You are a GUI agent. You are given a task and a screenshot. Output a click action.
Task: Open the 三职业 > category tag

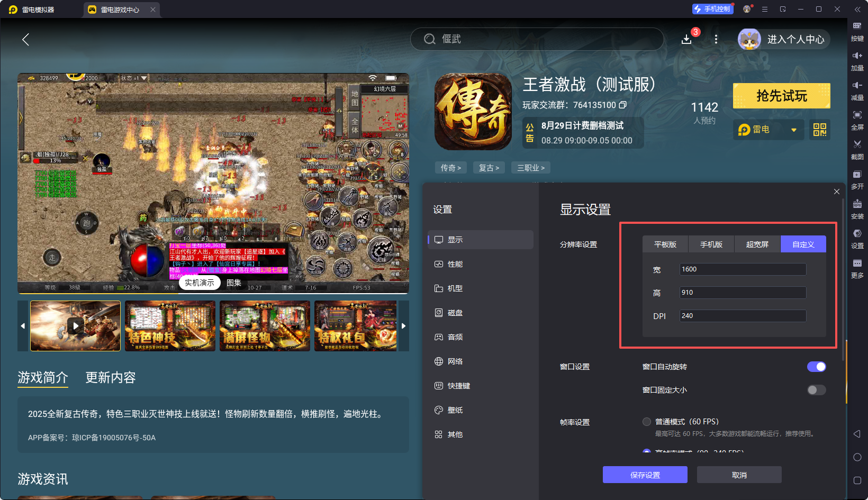531,168
